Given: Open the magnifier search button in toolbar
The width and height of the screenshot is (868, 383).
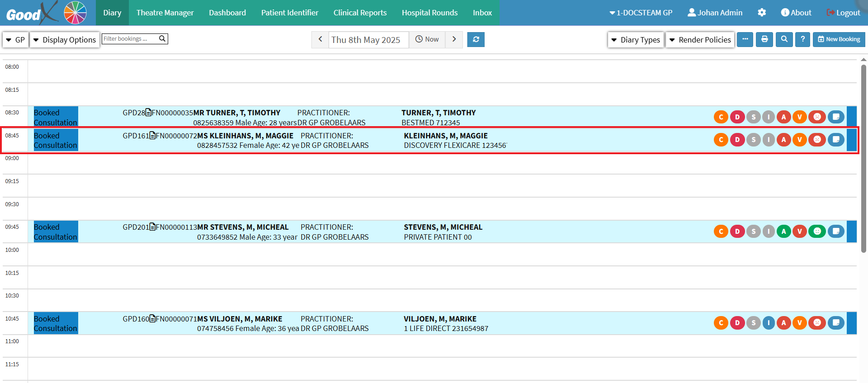Looking at the screenshot, I should pyautogui.click(x=784, y=39).
